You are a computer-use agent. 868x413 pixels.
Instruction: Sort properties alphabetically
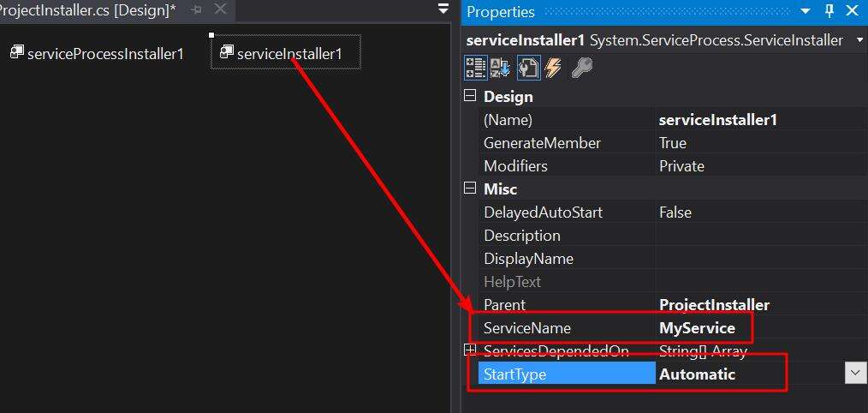coord(501,67)
